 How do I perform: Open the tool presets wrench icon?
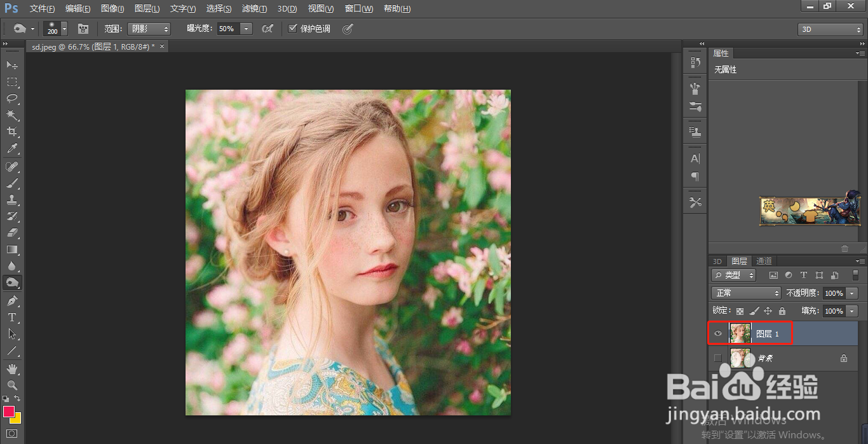point(695,202)
